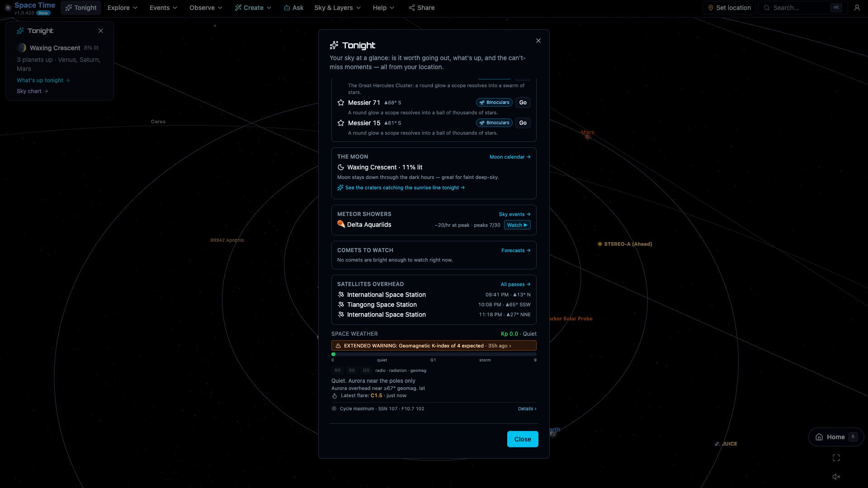
Task: Click satellite icon for the 11:18 PM ISS pass
Action: tap(341, 314)
